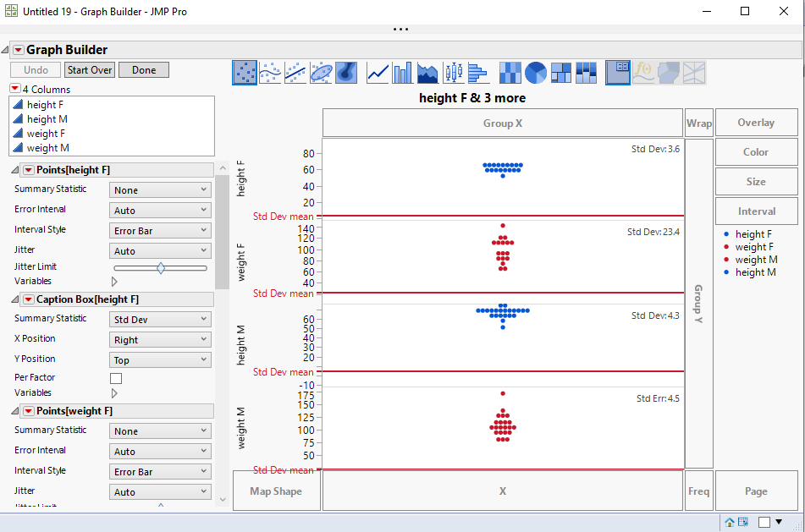The height and width of the screenshot is (532, 805).
Task: Expand Variables under Caption Box[height F]
Action: coord(114,393)
